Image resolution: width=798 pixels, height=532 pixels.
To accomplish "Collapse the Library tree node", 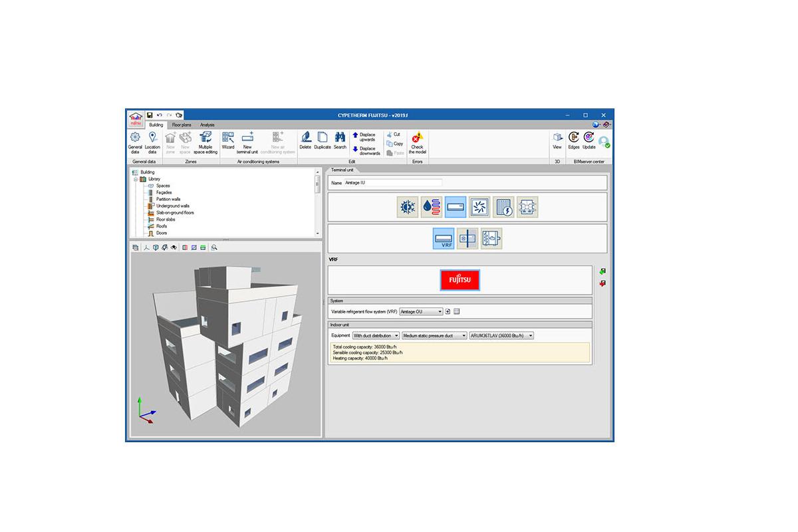I will tap(135, 179).
